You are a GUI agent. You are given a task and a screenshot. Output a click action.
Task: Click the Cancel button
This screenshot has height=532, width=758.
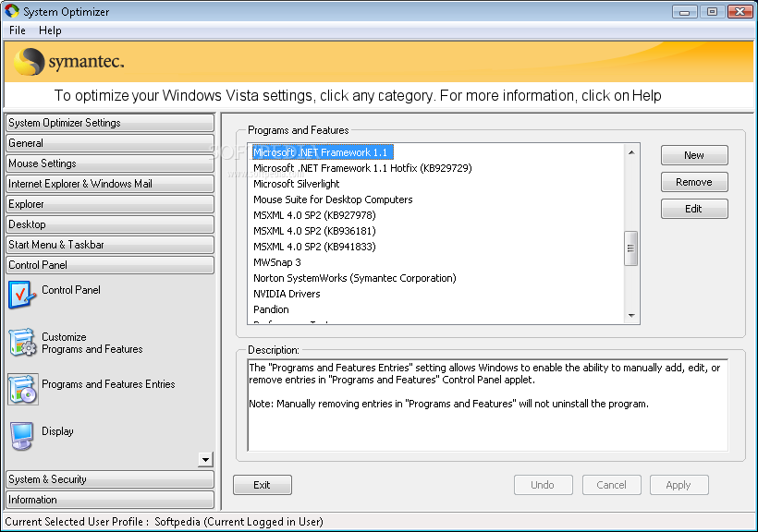click(612, 485)
